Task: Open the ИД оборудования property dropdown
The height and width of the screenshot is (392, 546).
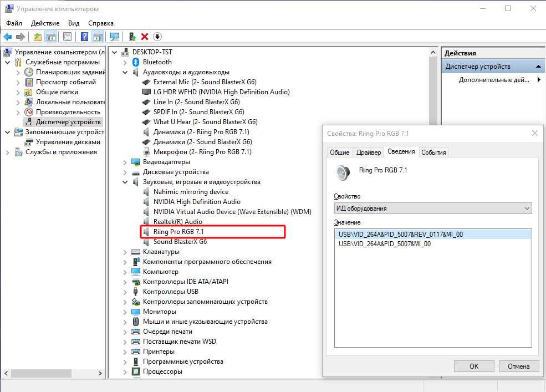Action: click(432, 208)
